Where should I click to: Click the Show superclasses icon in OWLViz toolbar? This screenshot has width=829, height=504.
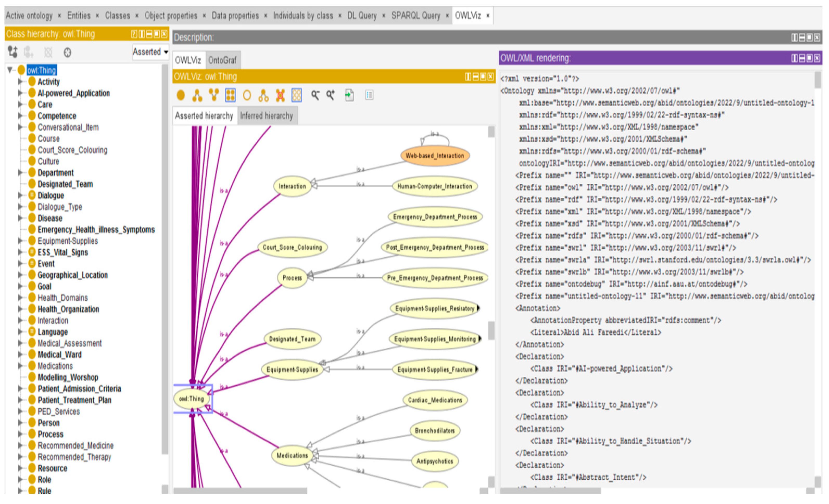(x=214, y=95)
